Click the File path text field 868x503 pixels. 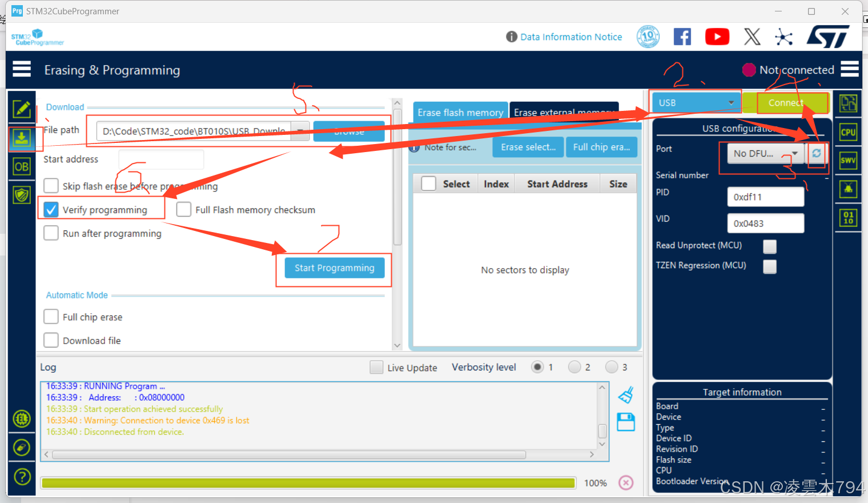tap(194, 131)
